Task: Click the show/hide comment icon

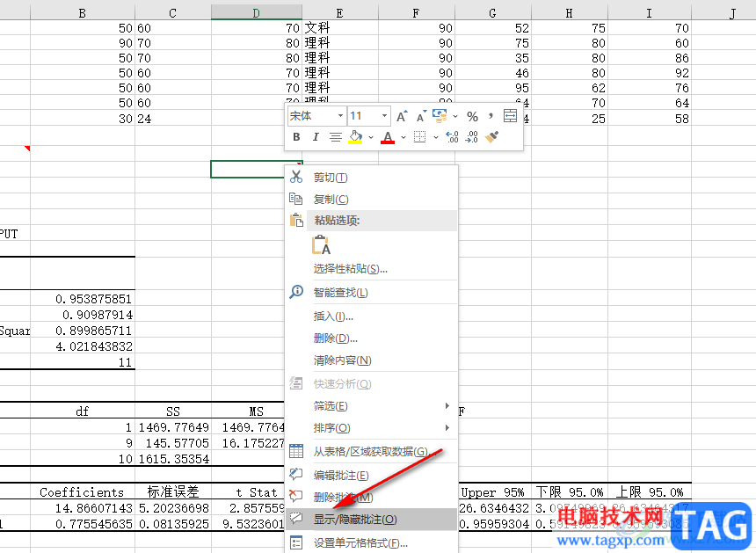Action: pos(295,519)
